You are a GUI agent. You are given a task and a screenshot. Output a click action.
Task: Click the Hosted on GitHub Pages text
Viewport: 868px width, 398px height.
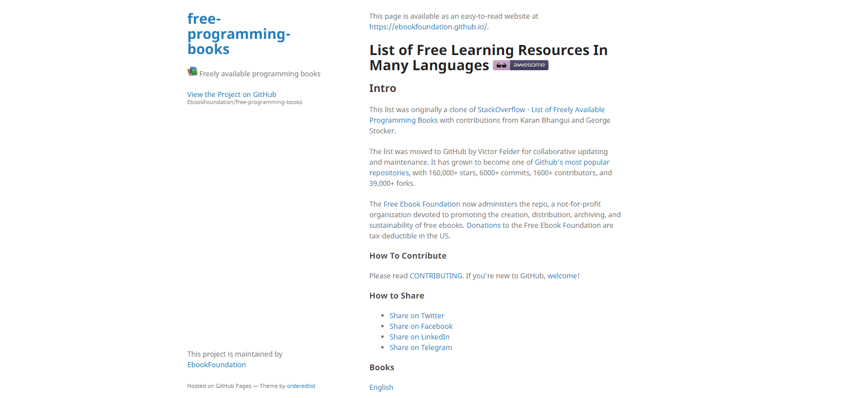tap(219, 386)
